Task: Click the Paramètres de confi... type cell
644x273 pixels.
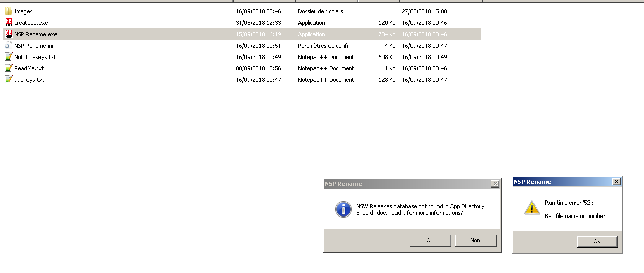Action: 326,46
